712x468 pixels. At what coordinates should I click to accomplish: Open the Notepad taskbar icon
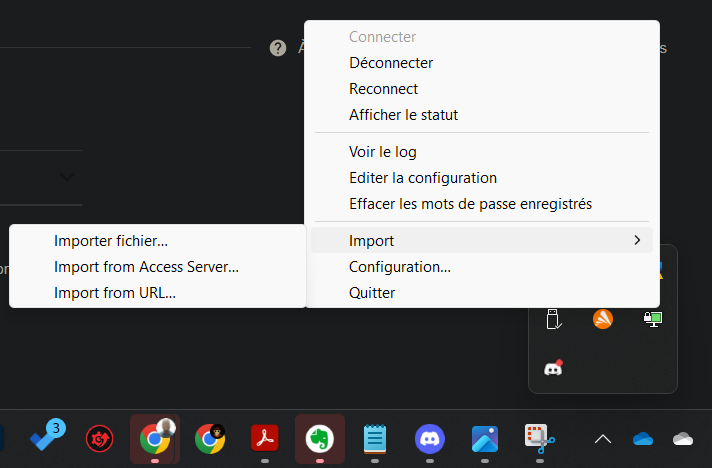[375, 438]
